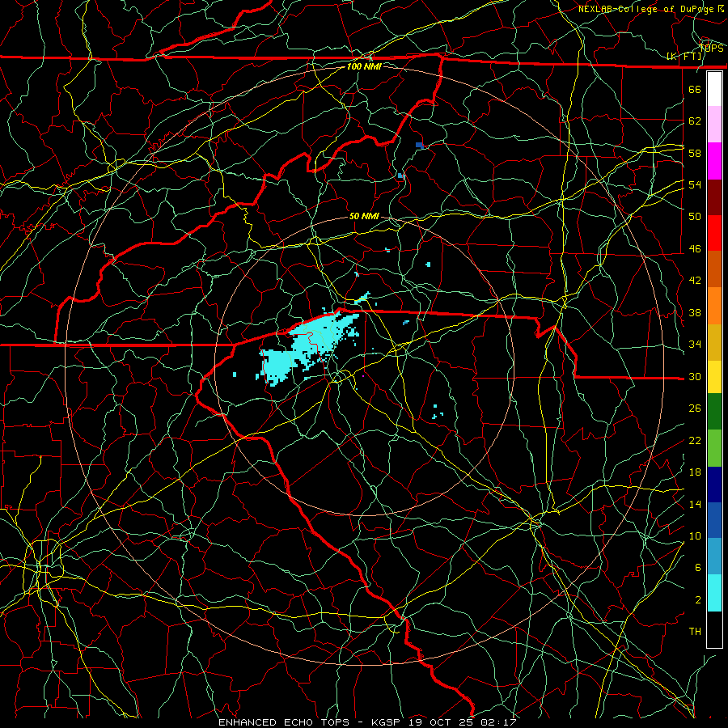Click the magenta 58 kft legend swatch
This screenshot has height=728, width=728.
(x=714, y=161)
